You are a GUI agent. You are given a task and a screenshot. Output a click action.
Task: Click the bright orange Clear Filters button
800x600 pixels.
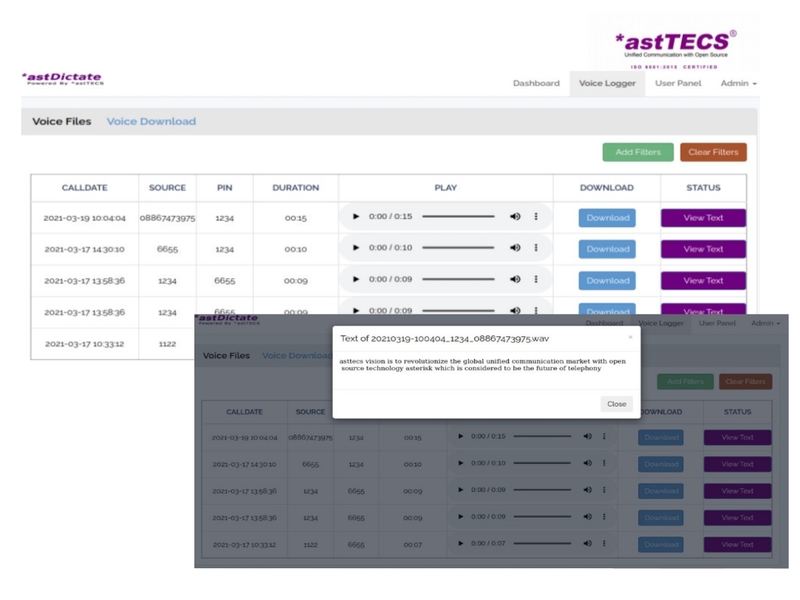(x=713, y=152)
